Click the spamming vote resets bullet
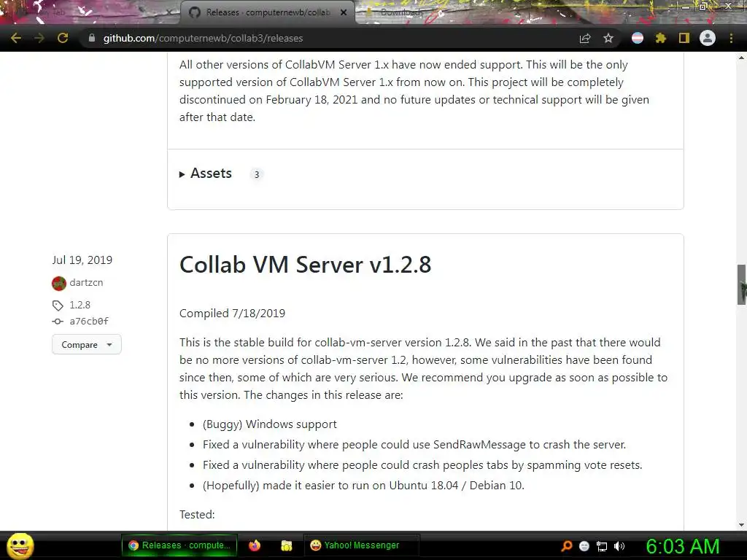The image size is (747, 560). point(422,464)
